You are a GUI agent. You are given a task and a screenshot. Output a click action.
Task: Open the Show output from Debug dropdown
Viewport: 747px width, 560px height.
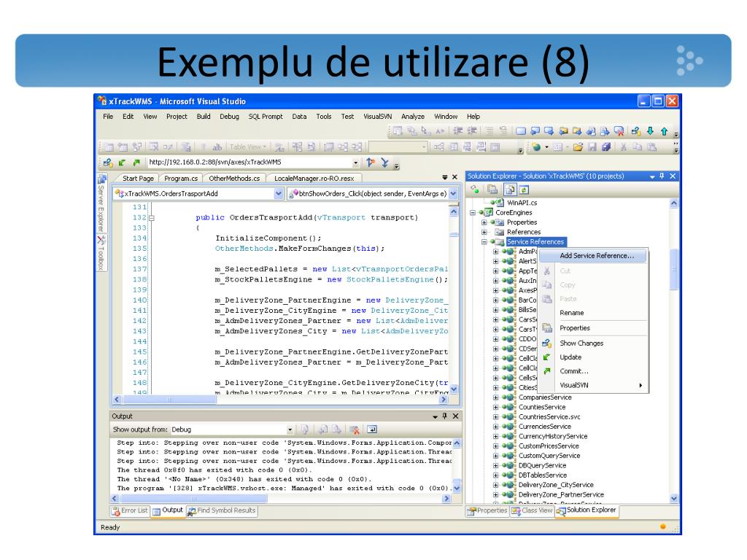pos(290,429)
